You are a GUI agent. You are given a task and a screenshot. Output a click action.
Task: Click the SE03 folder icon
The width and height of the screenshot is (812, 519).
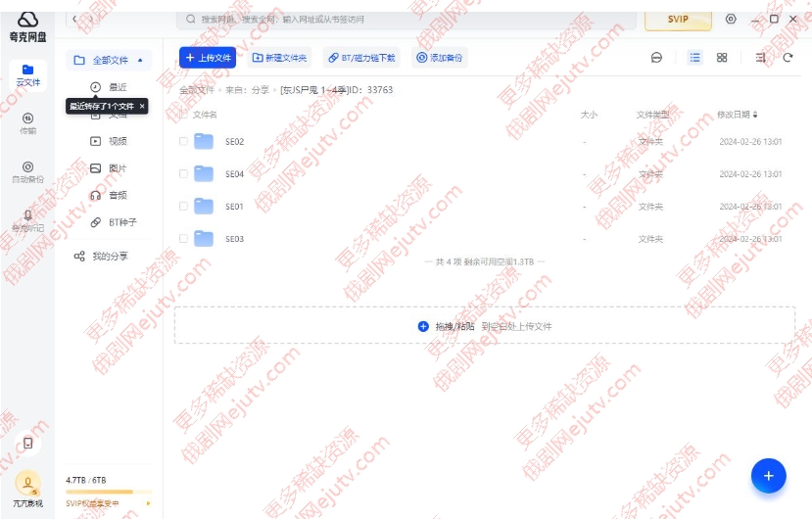(x=204, y=239)
